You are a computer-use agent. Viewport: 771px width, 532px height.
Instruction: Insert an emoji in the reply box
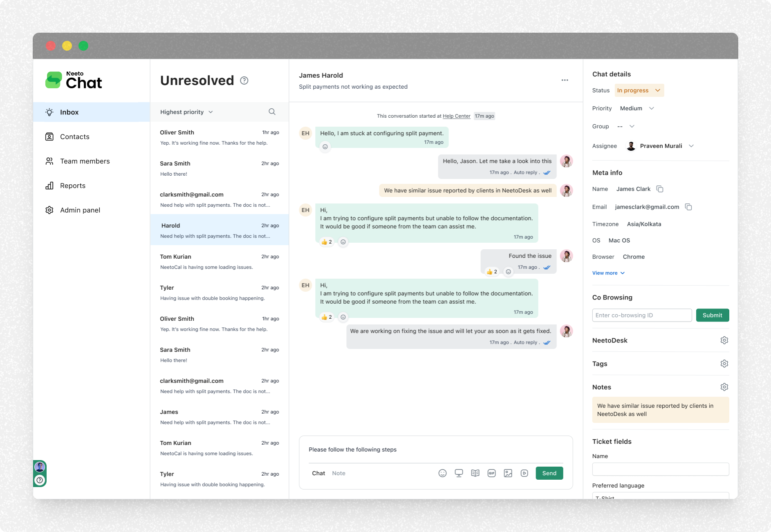[x=442, y=473]
